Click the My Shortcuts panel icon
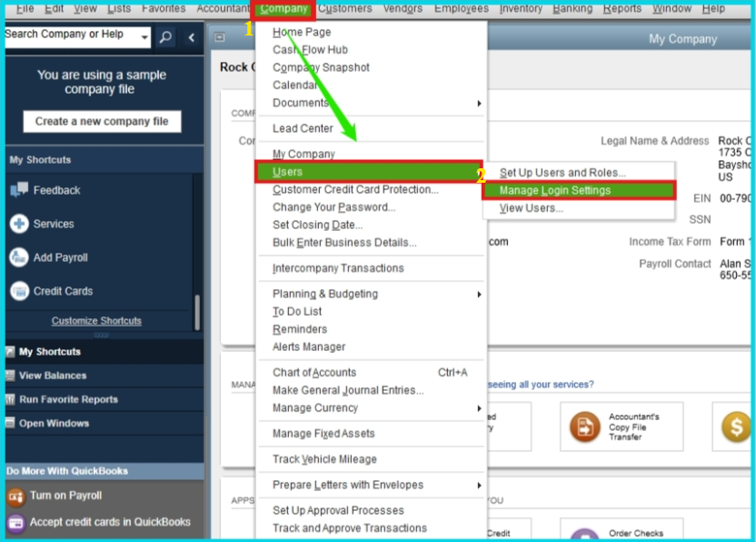 [10, 351]
